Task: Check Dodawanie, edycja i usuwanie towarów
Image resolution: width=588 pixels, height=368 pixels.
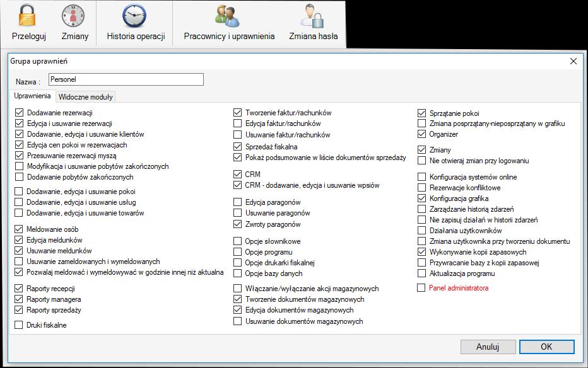Action: [18, 213]
